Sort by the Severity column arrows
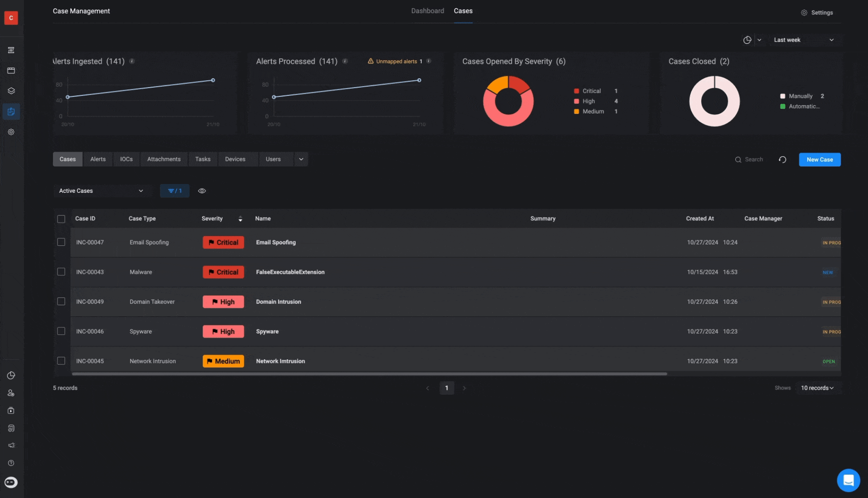 click(240, 219)
